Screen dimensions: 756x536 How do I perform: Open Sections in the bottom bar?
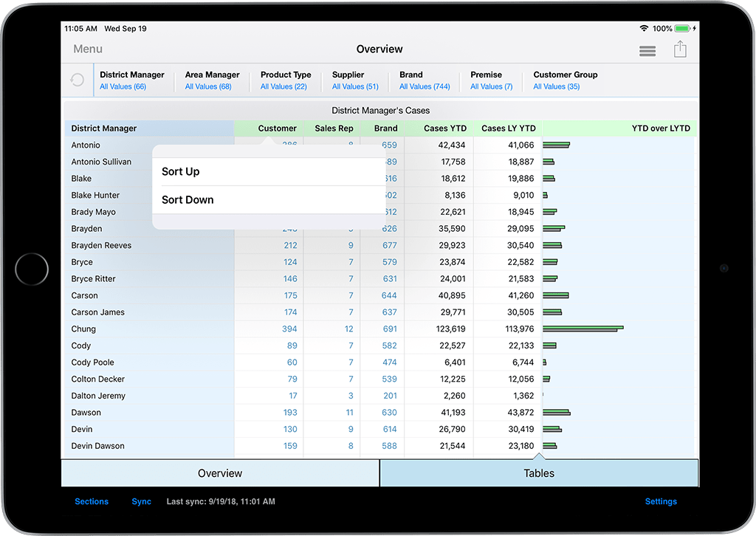(92, 501)
